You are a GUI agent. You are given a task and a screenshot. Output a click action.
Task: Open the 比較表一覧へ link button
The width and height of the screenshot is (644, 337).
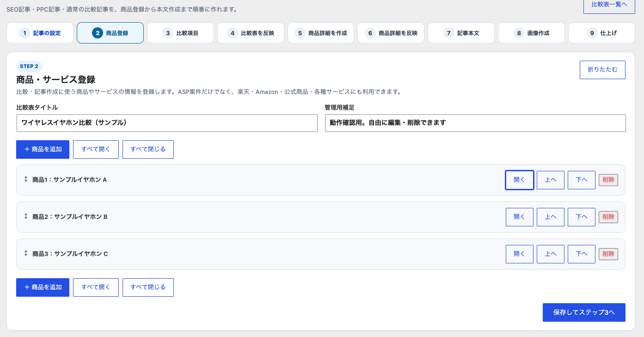(x=609, y=6)
